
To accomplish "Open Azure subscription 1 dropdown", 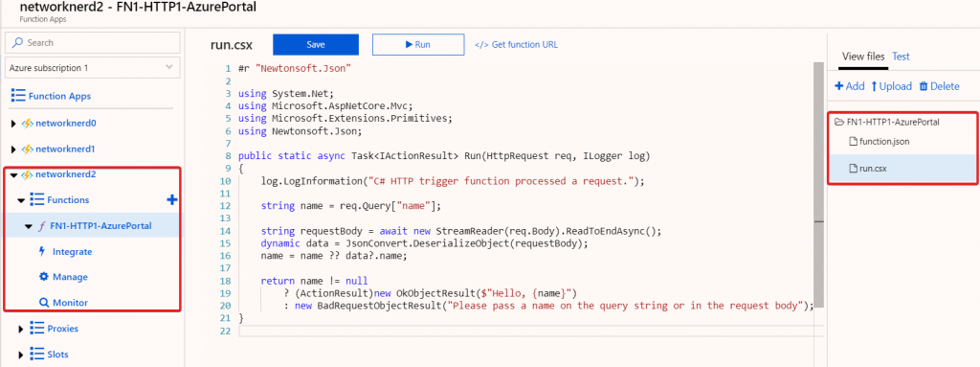I will click(93, 68).
